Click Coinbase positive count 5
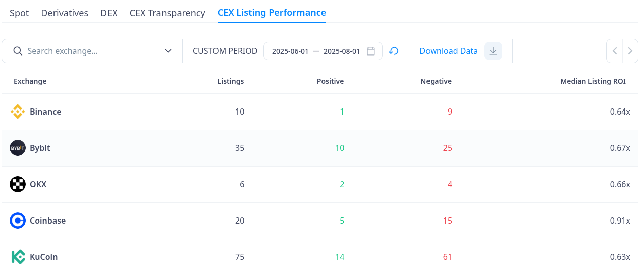 tap(342, 221)
